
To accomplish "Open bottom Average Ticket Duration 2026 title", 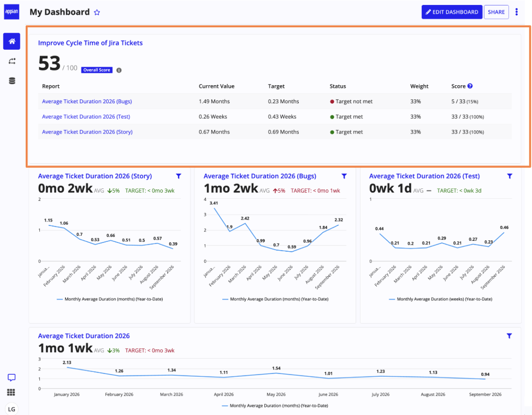I will pyautogui.click(x=84, y=336).
